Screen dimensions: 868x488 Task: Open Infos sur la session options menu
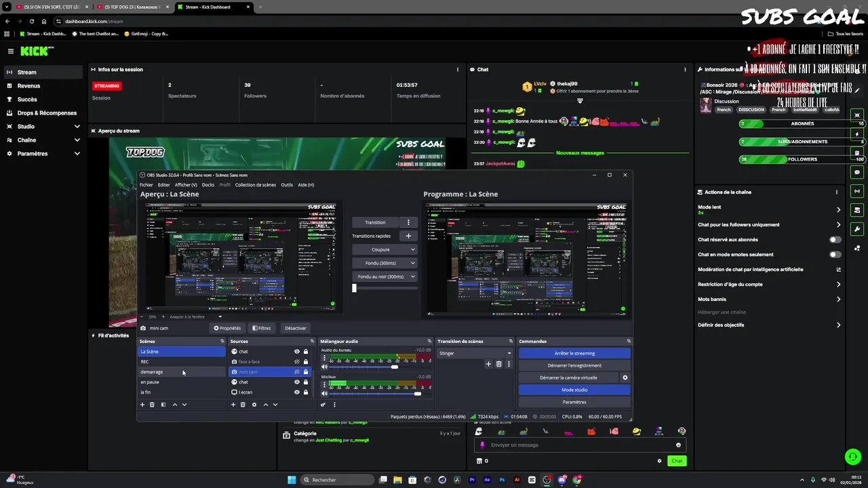(457, 69)
